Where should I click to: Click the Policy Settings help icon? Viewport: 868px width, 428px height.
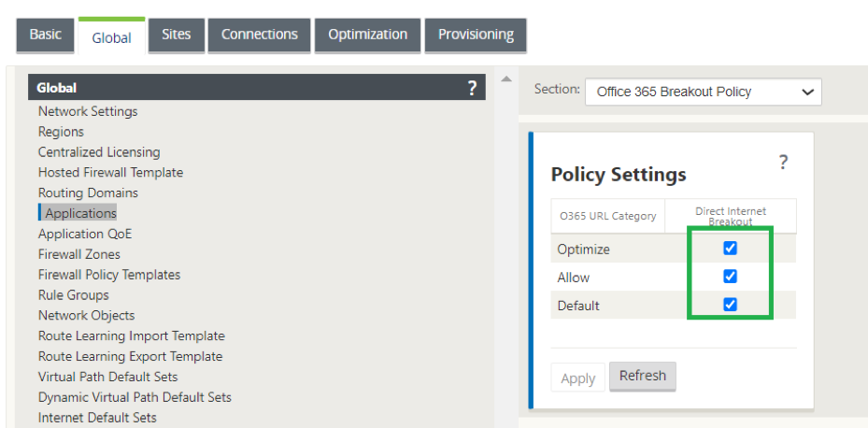(783, 163)
